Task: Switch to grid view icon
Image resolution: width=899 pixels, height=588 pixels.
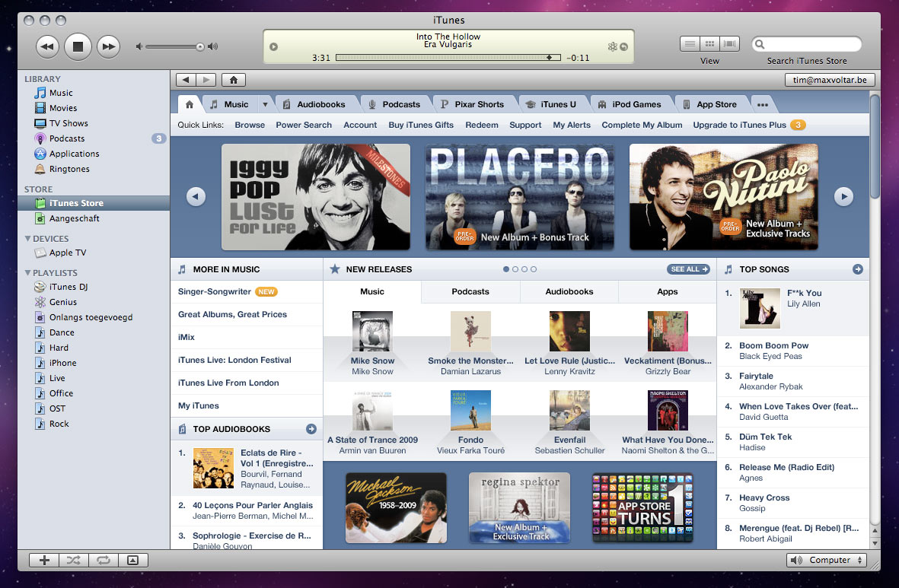Action: 709,43
